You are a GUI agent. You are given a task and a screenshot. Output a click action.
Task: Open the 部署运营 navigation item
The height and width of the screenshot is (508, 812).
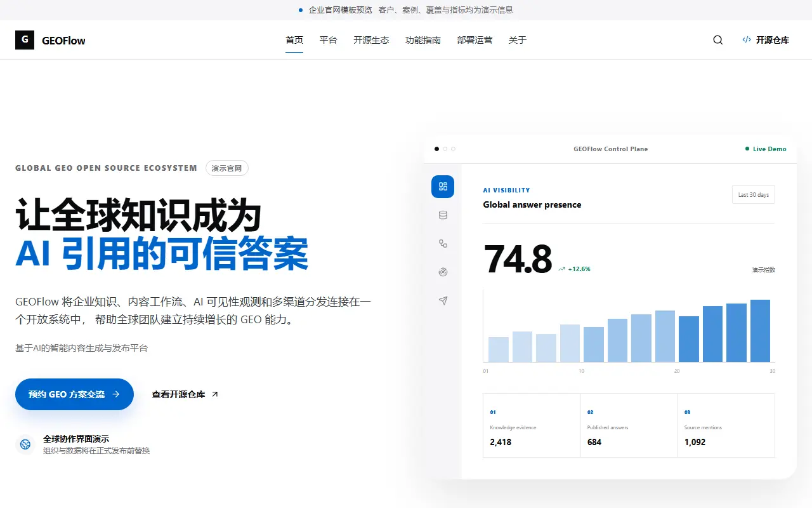pyautogui.click(x=475, y=40)
